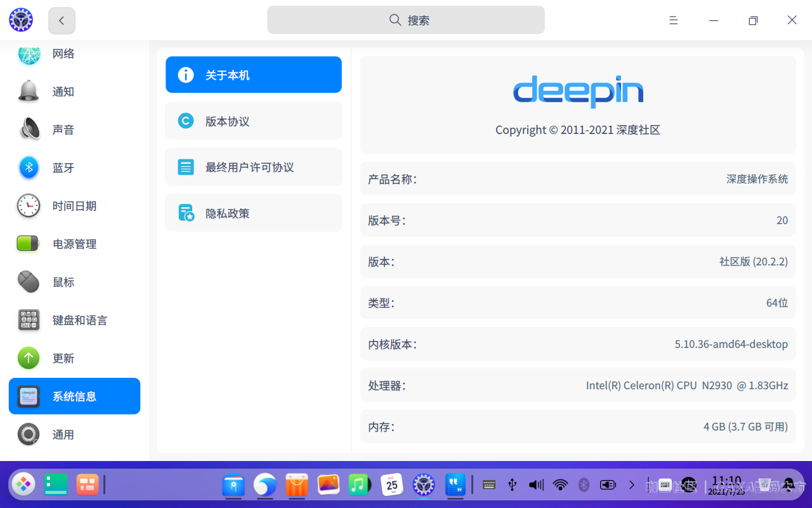The image size is (812, 508).
Task: Open the Wi-Fi network tray icon
Action: pos(560,485)
